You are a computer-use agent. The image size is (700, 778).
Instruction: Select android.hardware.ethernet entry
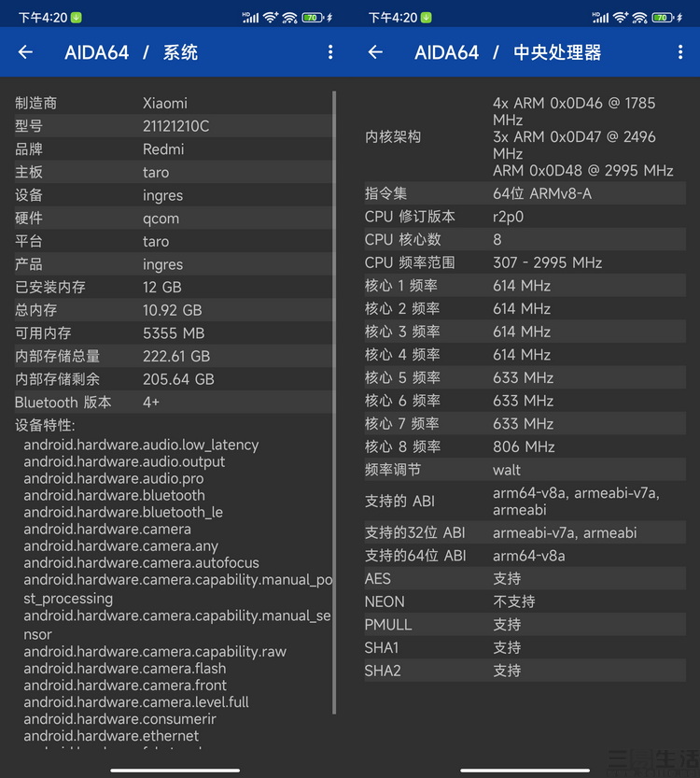[x=111, y=736]
